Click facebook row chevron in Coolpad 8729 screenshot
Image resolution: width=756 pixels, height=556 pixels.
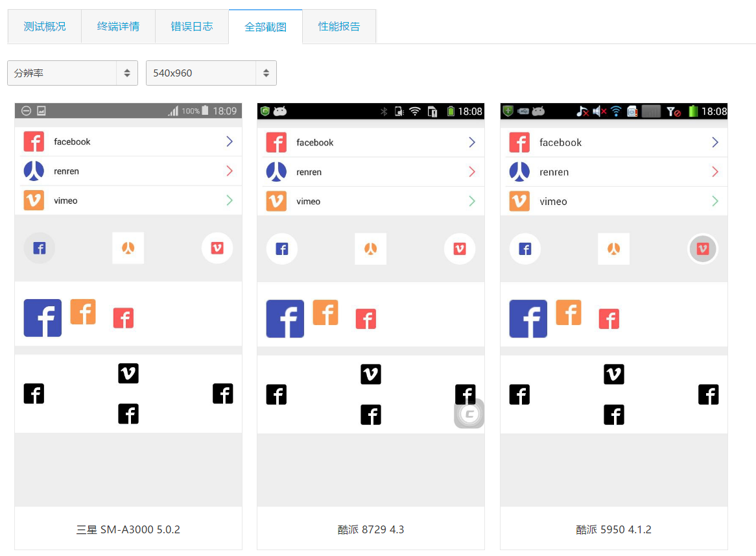coord(472,142)
